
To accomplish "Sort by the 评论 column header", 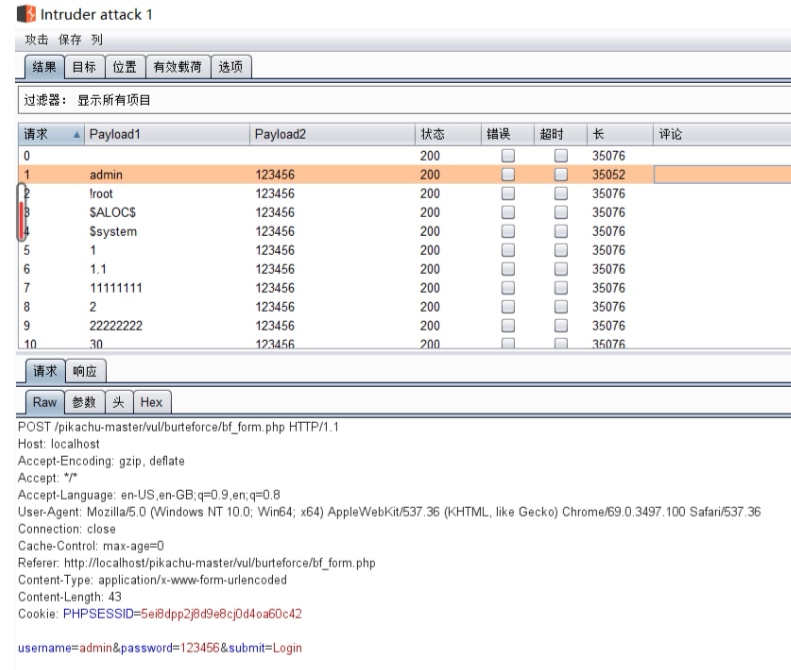I will (x=722, y=134).
